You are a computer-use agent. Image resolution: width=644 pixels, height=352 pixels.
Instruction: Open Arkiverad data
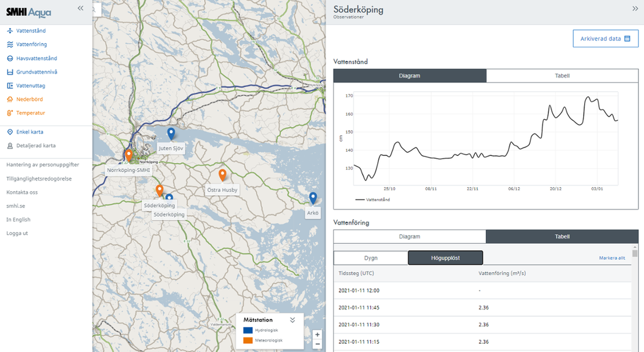tap(605, 38)
